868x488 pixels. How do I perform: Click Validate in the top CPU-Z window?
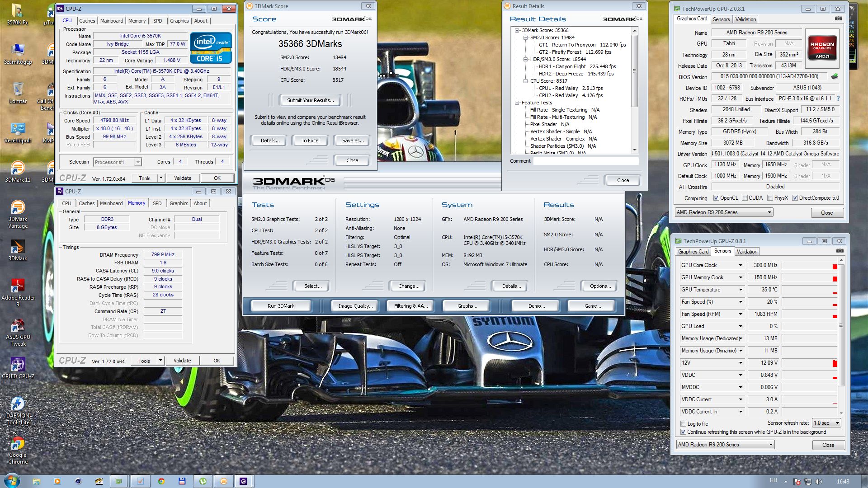(183, 178)
